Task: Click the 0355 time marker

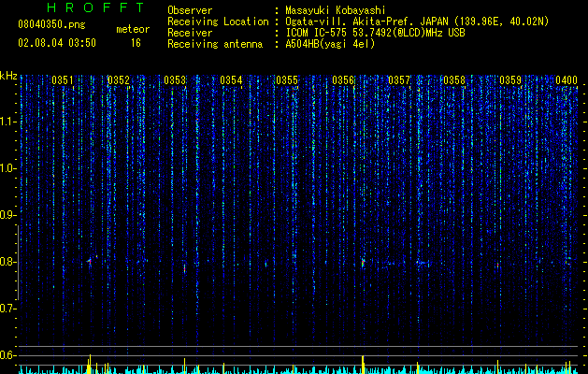Action: click(287, 80)
